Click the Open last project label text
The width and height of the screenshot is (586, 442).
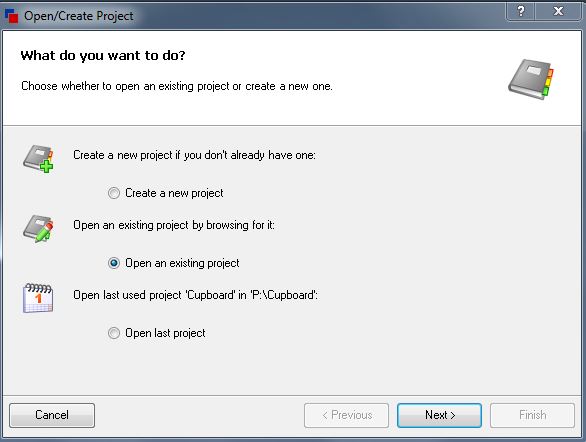[165, 333]
